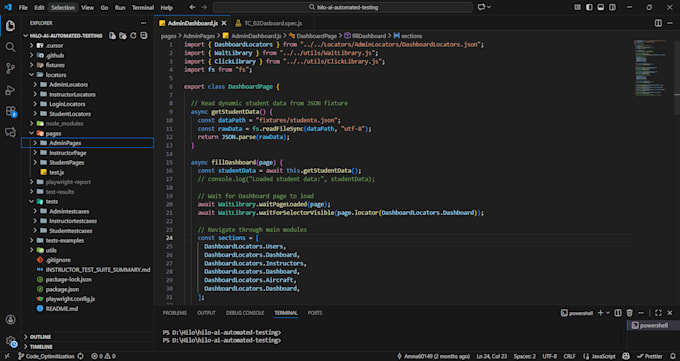Split the editor to the right

[x=658, y=23]
